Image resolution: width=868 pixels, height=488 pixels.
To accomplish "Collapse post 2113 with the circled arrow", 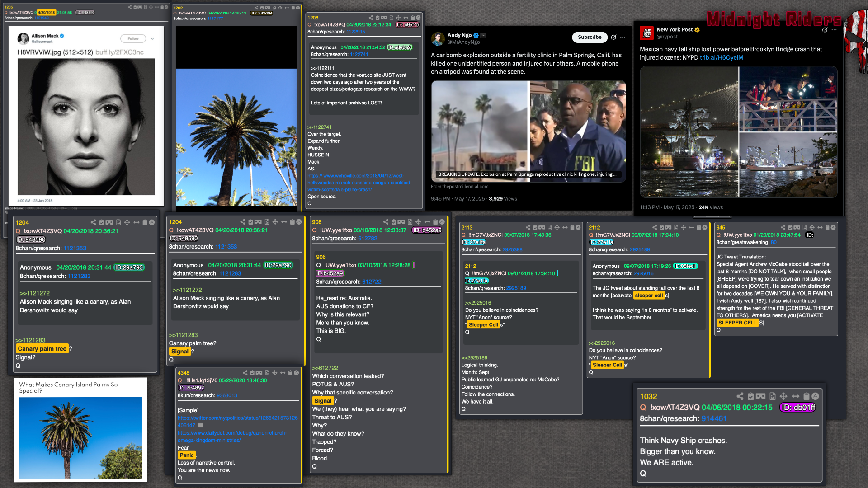I will 578,227.
